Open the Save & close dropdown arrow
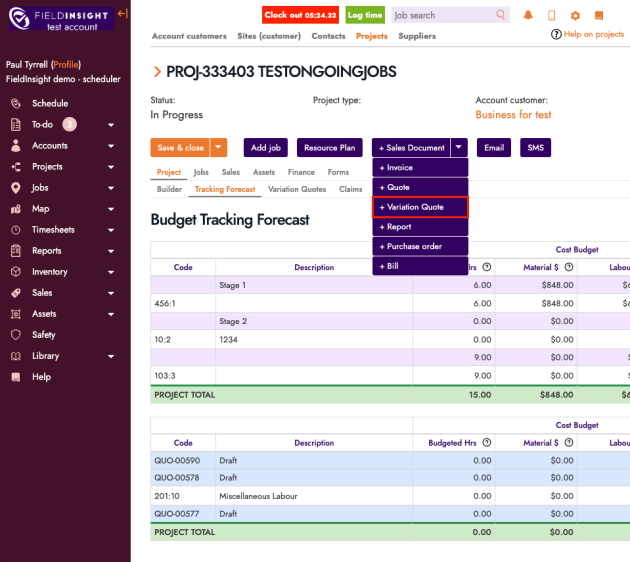Viewport: 630px width, 562px height. click(218, 147)
